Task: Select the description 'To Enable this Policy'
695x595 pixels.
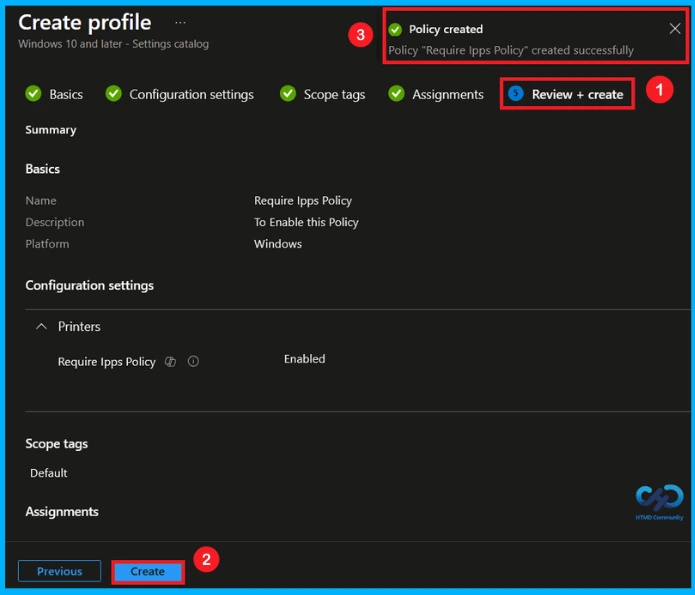Action: [x=306, y=222]
